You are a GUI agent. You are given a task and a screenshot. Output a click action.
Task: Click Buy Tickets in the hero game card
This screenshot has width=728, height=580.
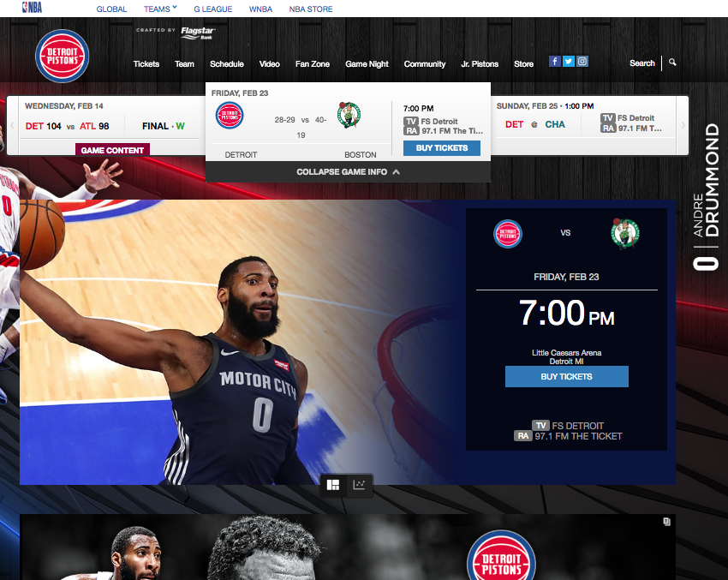pos(566,377)
